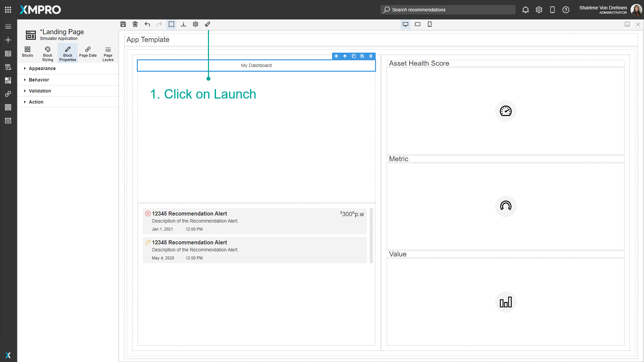Open the hamburger menu in the sidebar
Image resolution: width=644 pixels, height=362 pixels.
[8, 26]
